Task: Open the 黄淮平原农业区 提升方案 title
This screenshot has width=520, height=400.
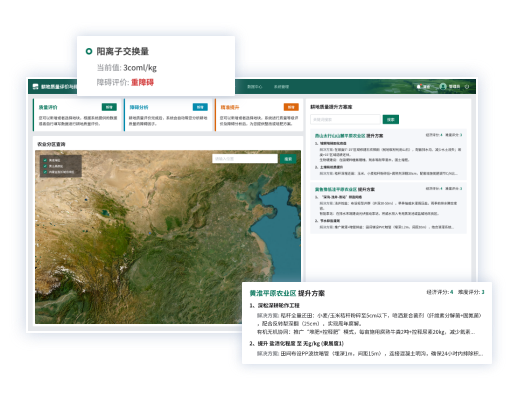Action: [x=287, y=293]
